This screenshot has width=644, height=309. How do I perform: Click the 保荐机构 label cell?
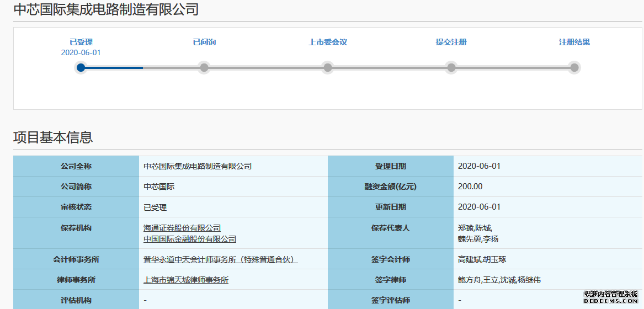pyautogui.click(x=76, y=233)
